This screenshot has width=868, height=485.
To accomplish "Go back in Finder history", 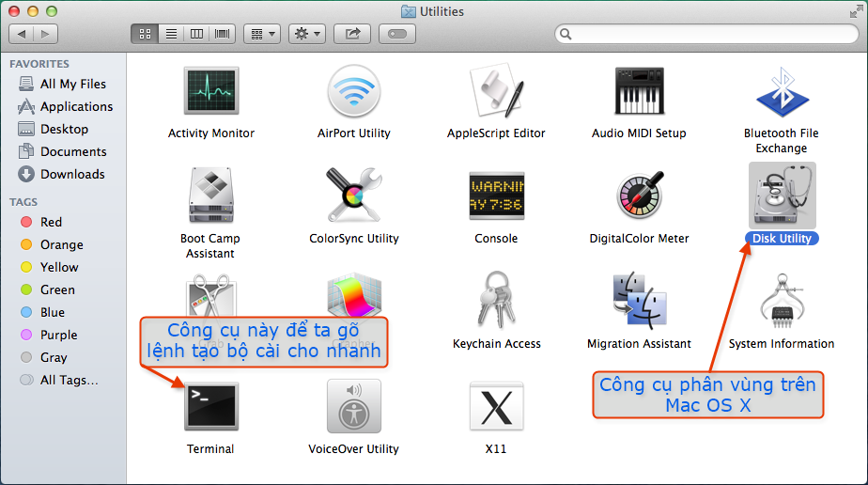I will (21, 34).
